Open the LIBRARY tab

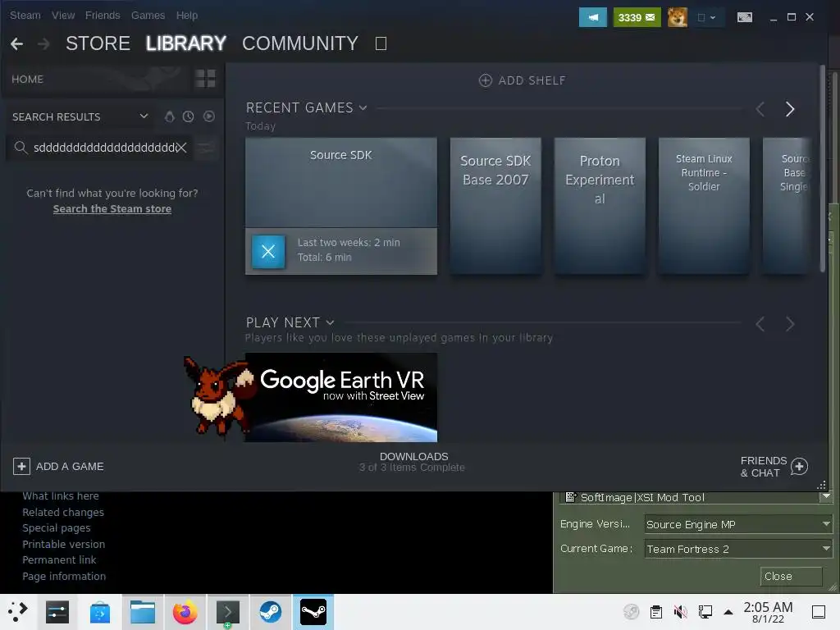[186, 43]
